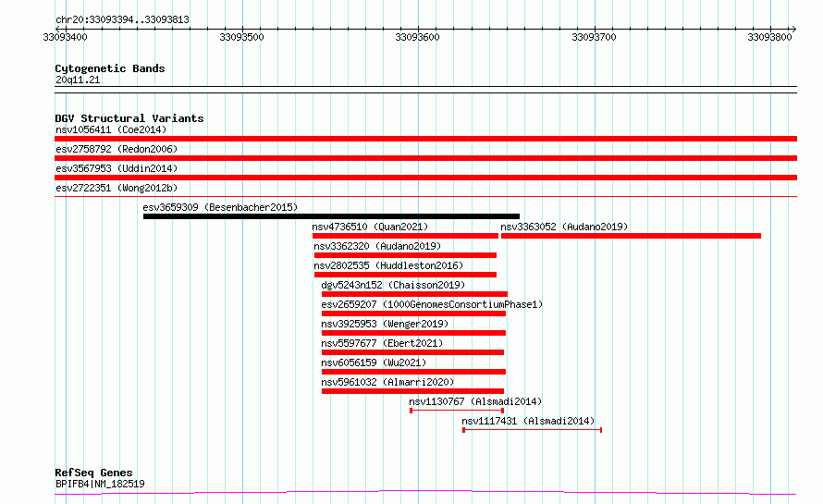This screenshot has width=823, height=504.
Task: Select nsv2802535 (Huddleston2016) label
Action: click(x=388, y=265)
